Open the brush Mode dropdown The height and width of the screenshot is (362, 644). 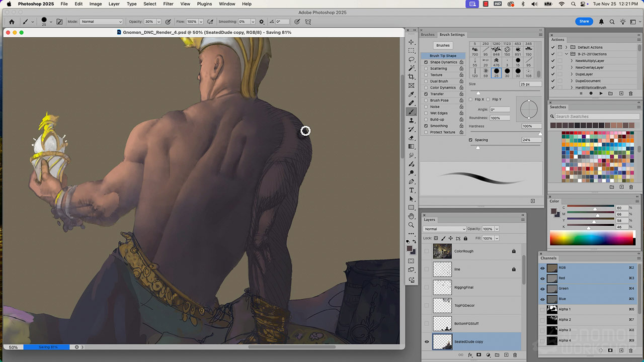(x=102, y=22)
